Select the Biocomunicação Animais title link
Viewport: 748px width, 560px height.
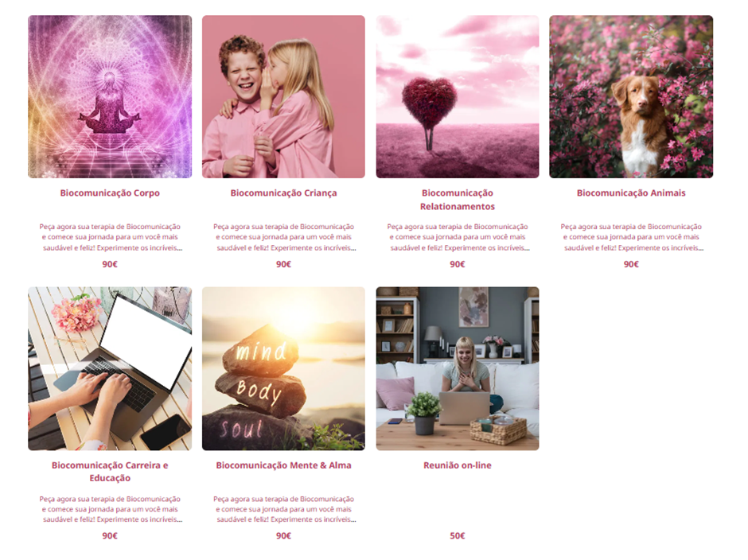click(631, 193)
